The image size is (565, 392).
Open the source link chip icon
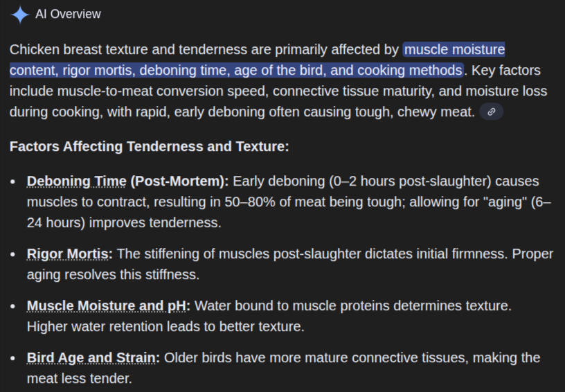pos(491,112)
